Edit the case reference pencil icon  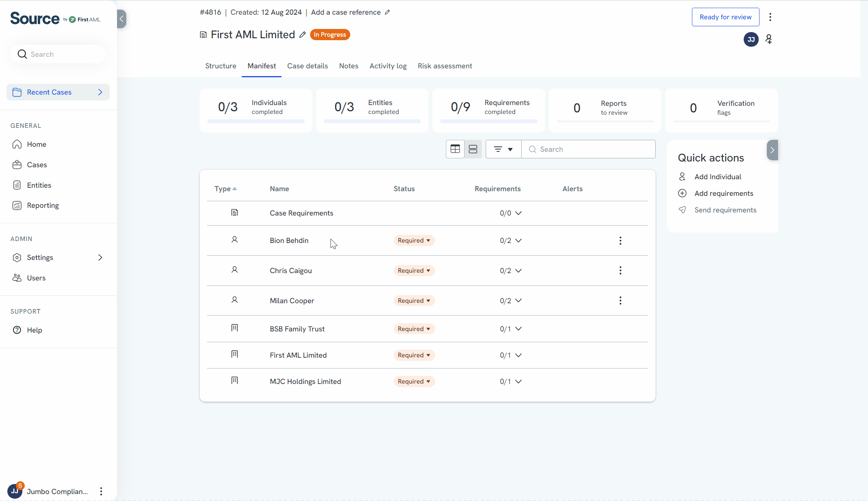[x=387, y=12]
